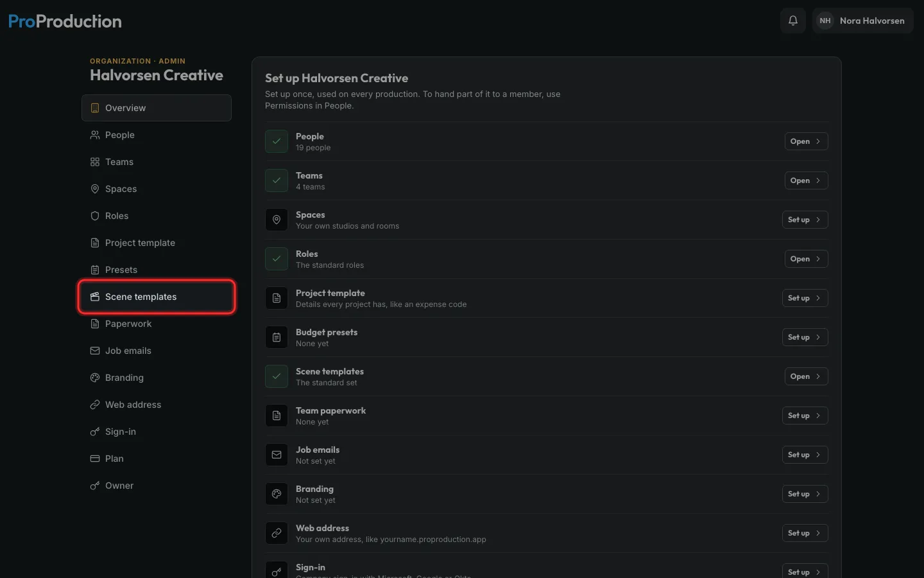
Task: Click the notifications bell icon
Action: [x=793, y=21]
